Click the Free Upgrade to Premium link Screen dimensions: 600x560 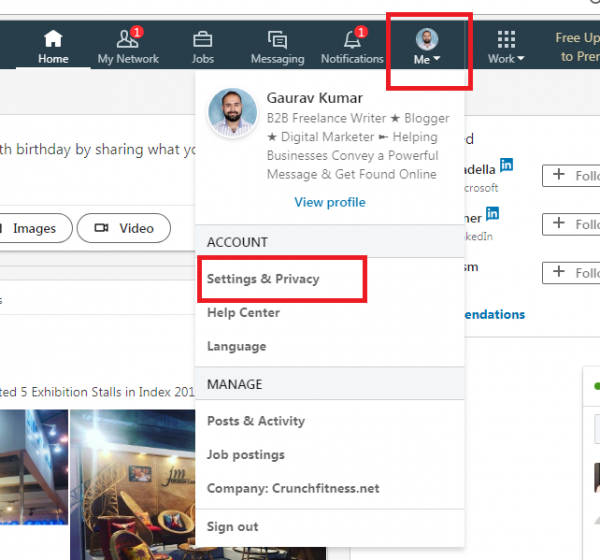click(577, 47)
